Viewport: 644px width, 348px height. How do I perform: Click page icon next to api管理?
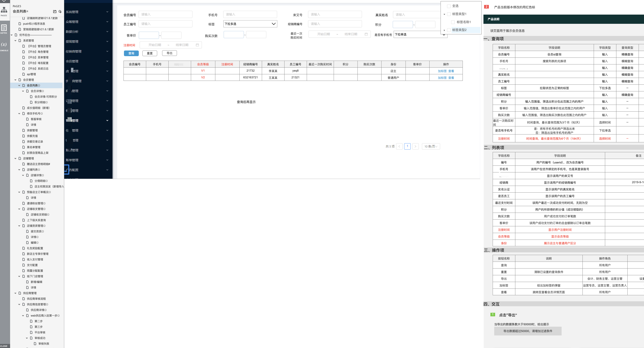pos(24,74)
